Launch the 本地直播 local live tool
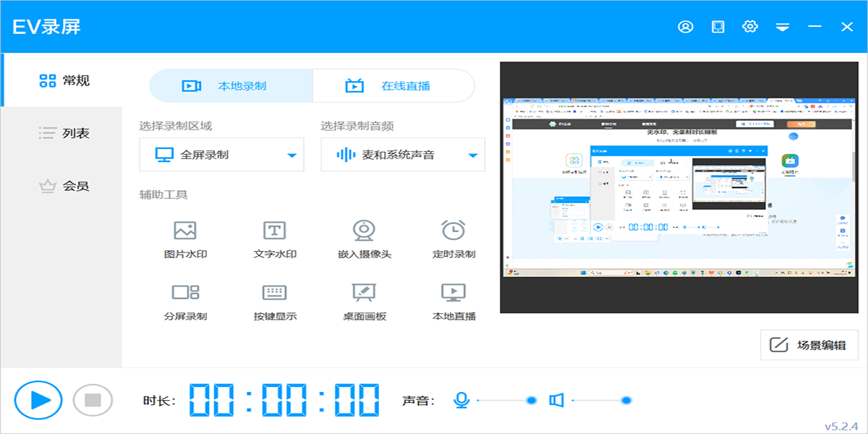This screenshot has height=434, width=868. pos(454,293)
